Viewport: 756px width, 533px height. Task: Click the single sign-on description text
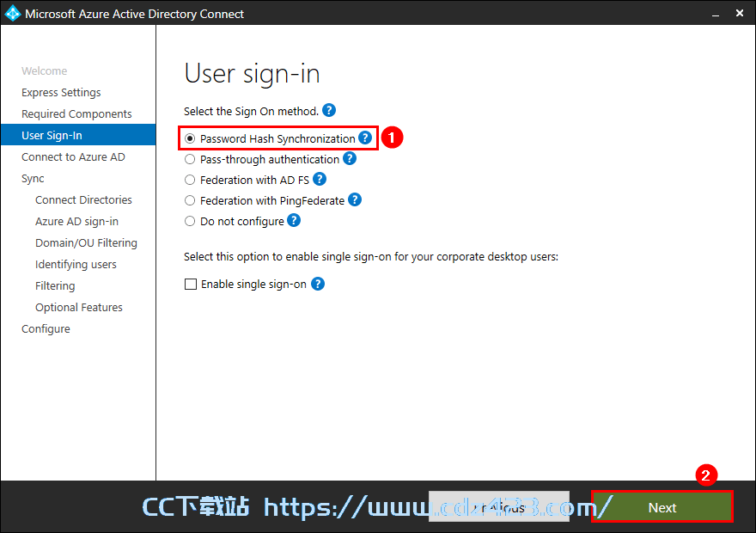click(371, 256)
